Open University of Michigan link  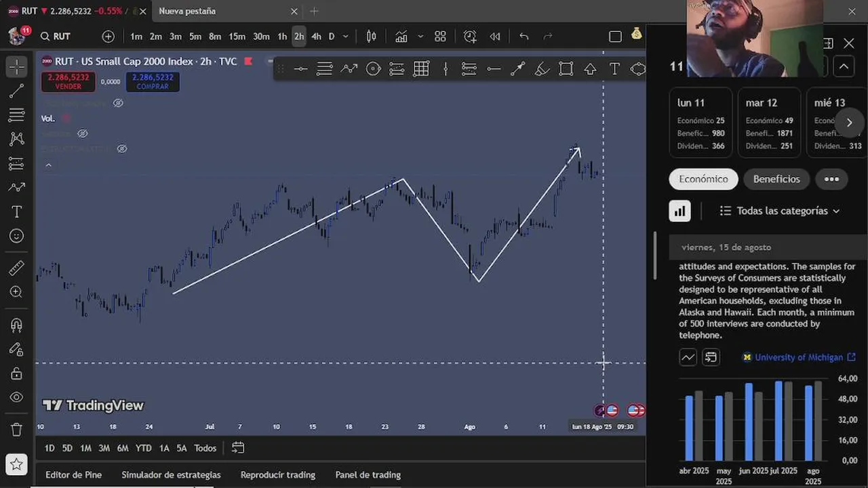(x=800, y=357)
